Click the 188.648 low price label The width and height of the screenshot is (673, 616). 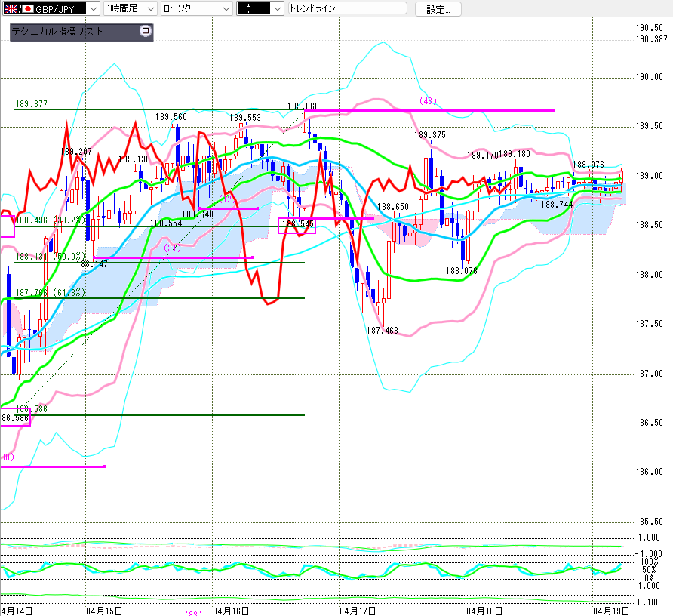click(x=198, y=214)
